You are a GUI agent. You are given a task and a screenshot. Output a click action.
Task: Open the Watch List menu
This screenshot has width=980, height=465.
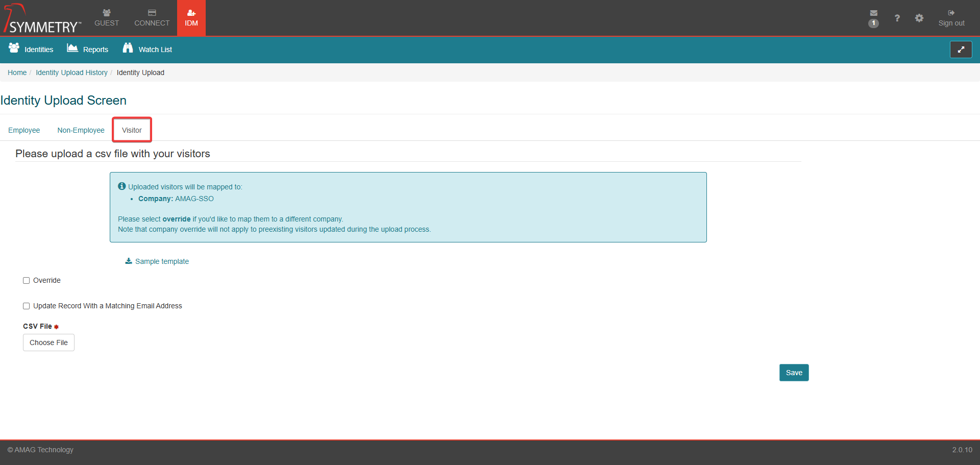148,50
